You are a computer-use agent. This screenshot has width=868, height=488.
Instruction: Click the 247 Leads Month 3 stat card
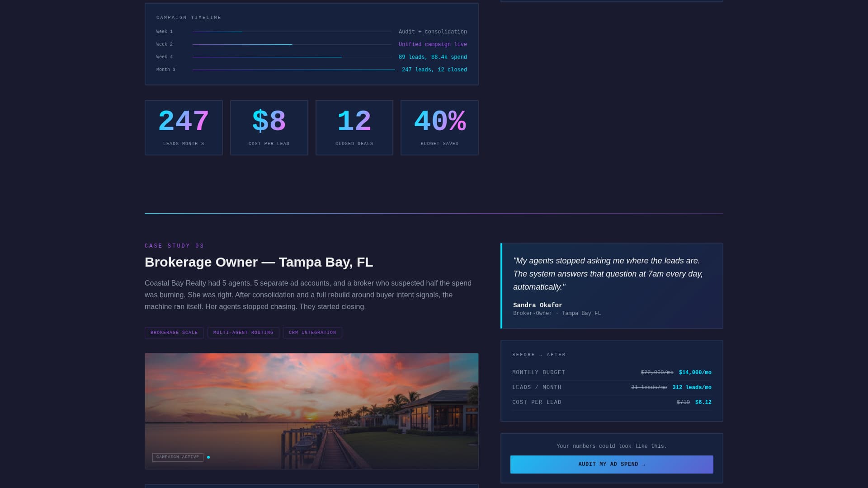click(184, 127)
